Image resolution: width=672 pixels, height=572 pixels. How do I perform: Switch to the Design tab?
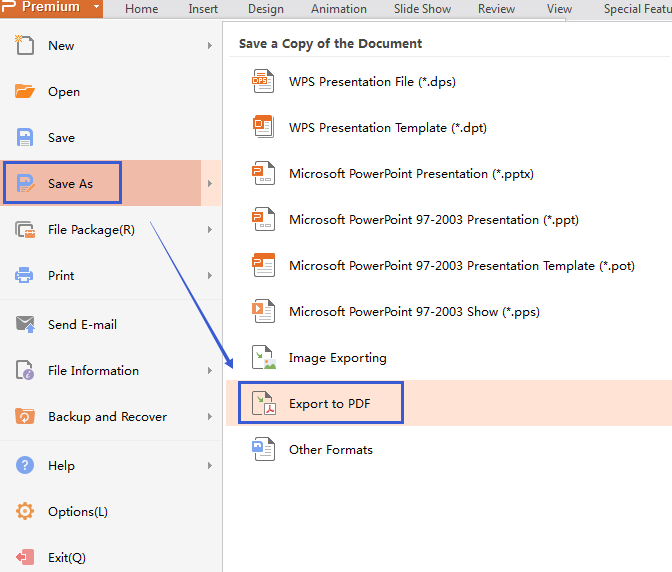click(266, 9)
